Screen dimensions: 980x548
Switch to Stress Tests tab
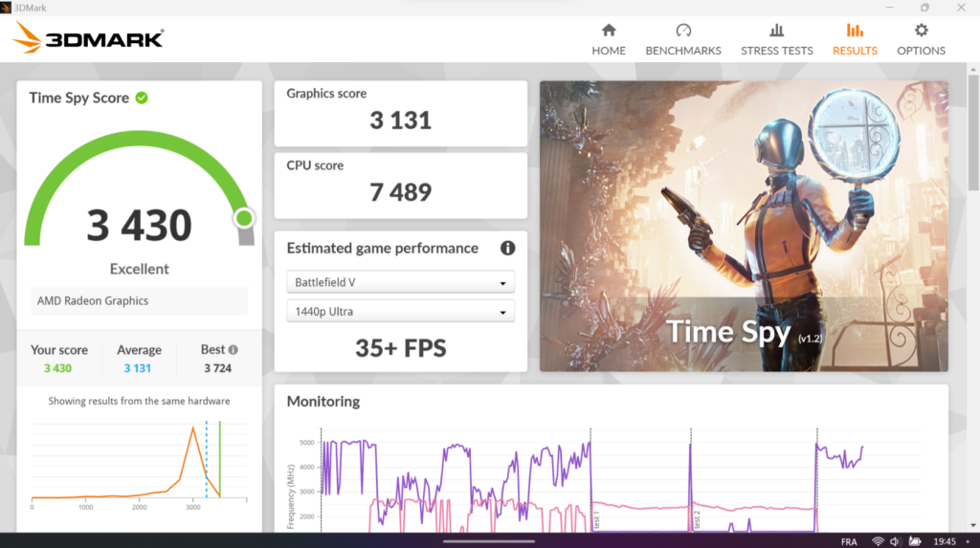[x=777, y=39]
